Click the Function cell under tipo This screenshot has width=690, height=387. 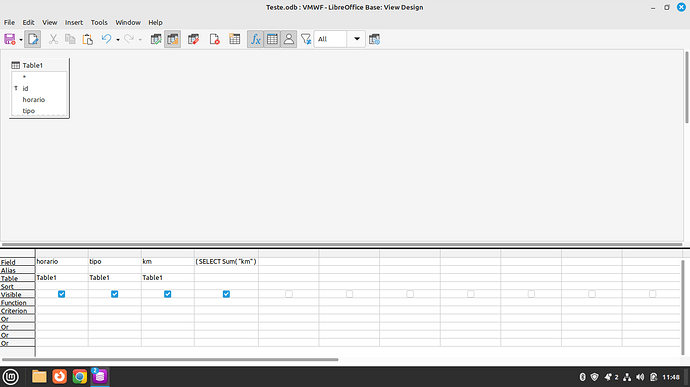click(115, 302)
